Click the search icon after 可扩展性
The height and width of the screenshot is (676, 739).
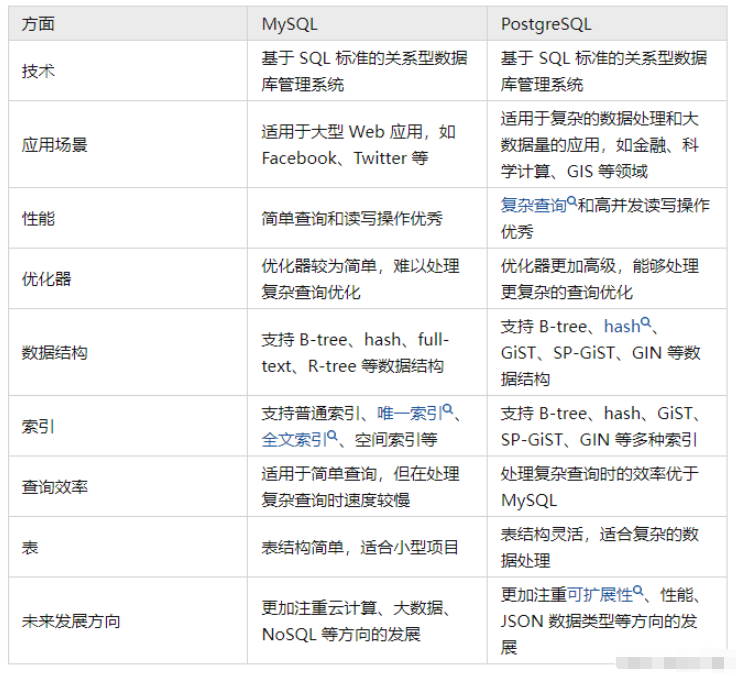pyautogui.click(x=638, y=591)
